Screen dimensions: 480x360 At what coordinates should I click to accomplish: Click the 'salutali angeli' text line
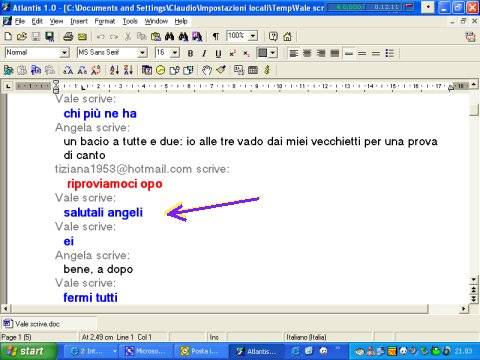click(103, 212)
